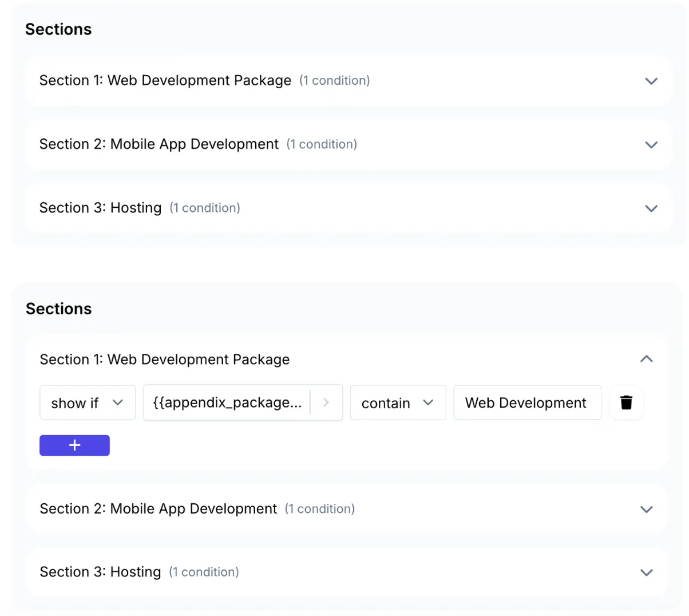Image resolution: width=689 pixels, height=616 pixels.
Task: Click the Hosting chevron in the second Sections panel
Action: pos(646,572)
